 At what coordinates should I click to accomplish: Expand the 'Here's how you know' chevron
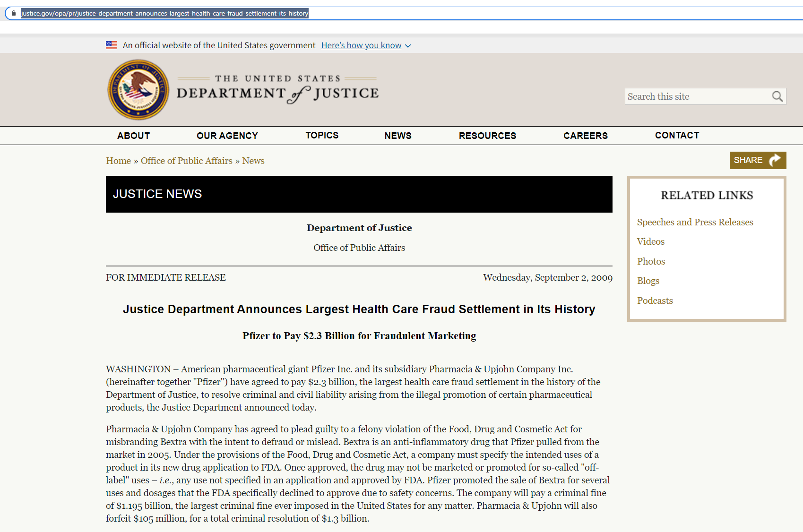tap(408, 46)
